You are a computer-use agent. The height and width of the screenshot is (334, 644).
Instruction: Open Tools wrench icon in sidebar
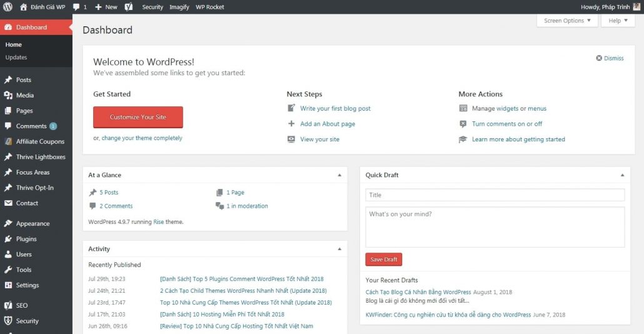8,270
